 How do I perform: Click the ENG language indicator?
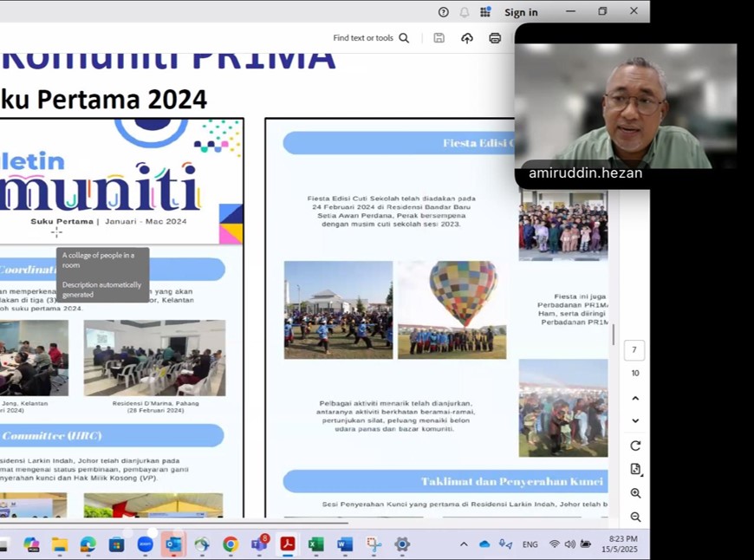tap(530, 544)
